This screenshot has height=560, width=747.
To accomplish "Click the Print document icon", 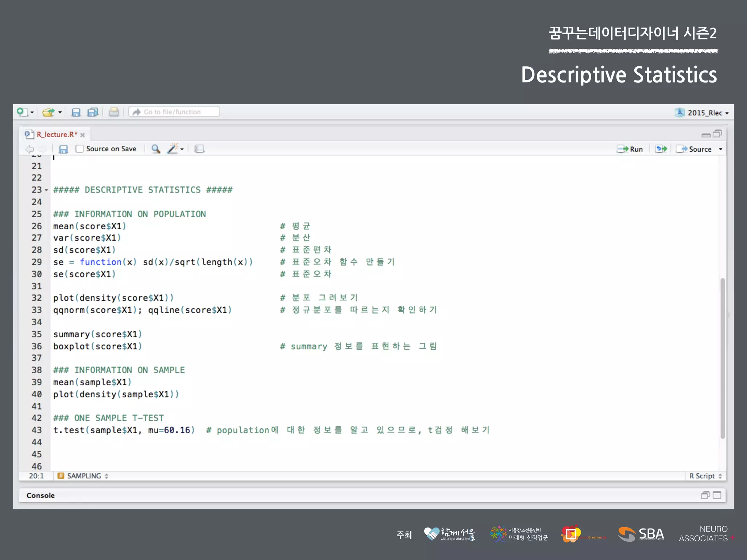I will [114, 112].
